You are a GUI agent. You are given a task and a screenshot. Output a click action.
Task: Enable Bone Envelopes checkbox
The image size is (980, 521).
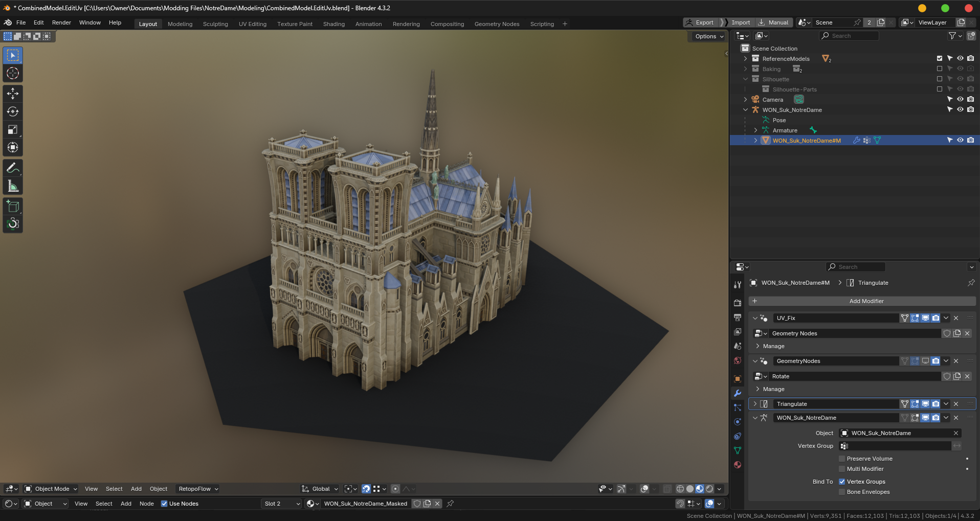(x=842, y=492)
